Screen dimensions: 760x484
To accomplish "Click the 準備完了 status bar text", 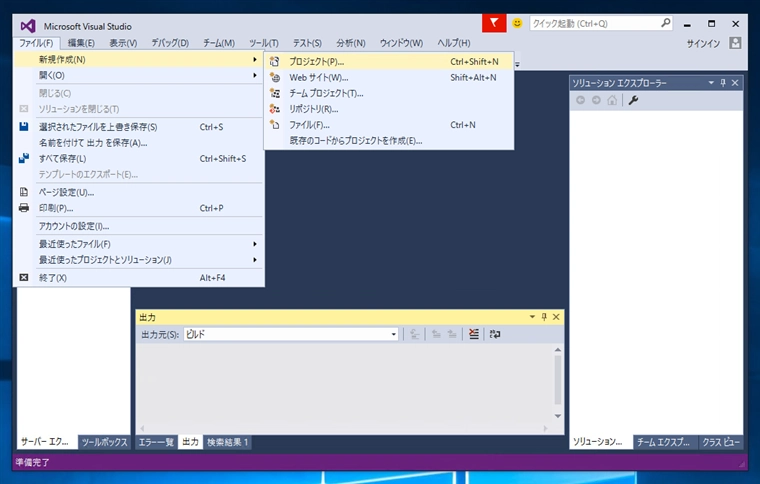I will tap(32, 462).
